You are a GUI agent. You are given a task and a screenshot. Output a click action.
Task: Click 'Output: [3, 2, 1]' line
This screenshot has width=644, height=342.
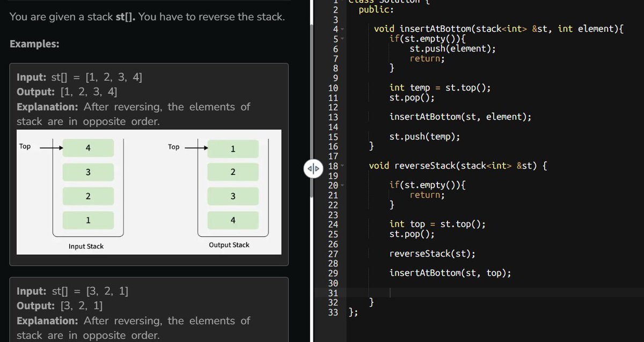60,306
